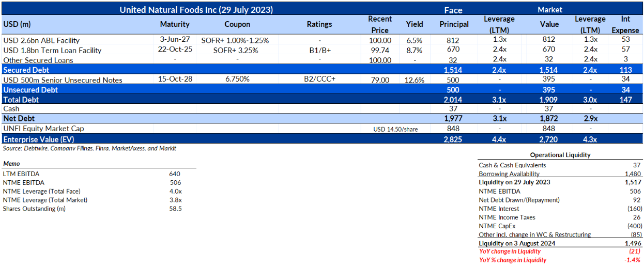The width and height of the screenshot is (644, 267).
Task: Click the LTM EBITDA value 640
Action: click(174, 174)
